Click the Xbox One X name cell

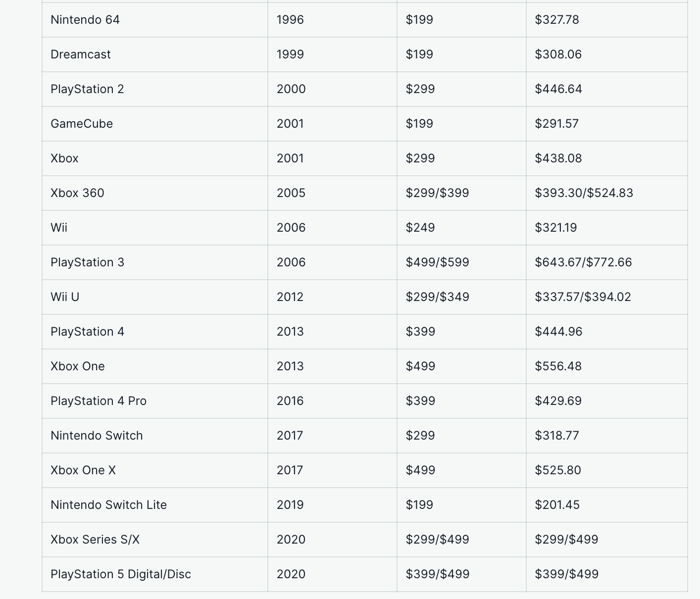[83, 470]
